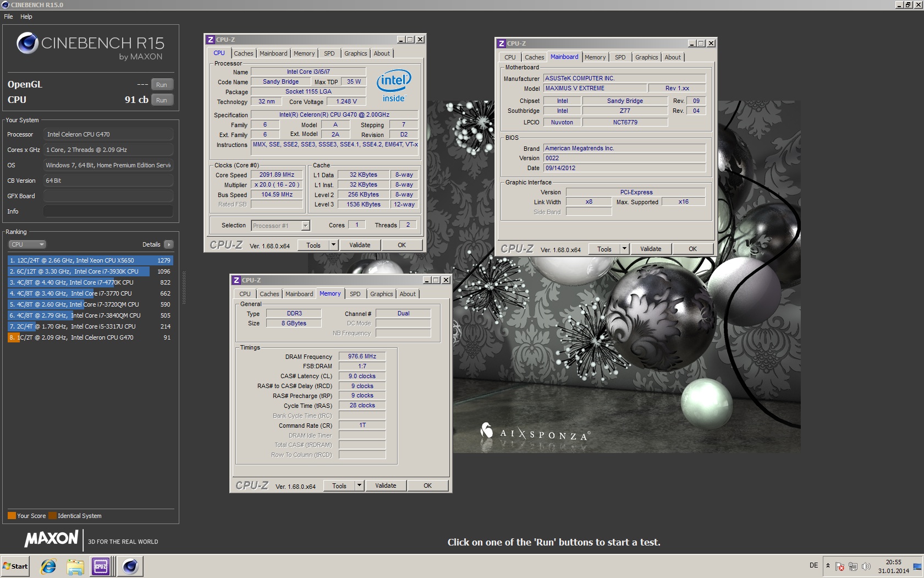Click the orange Your Score legend swatch
This screenshot has height=578, width=924.
(12, 516)
